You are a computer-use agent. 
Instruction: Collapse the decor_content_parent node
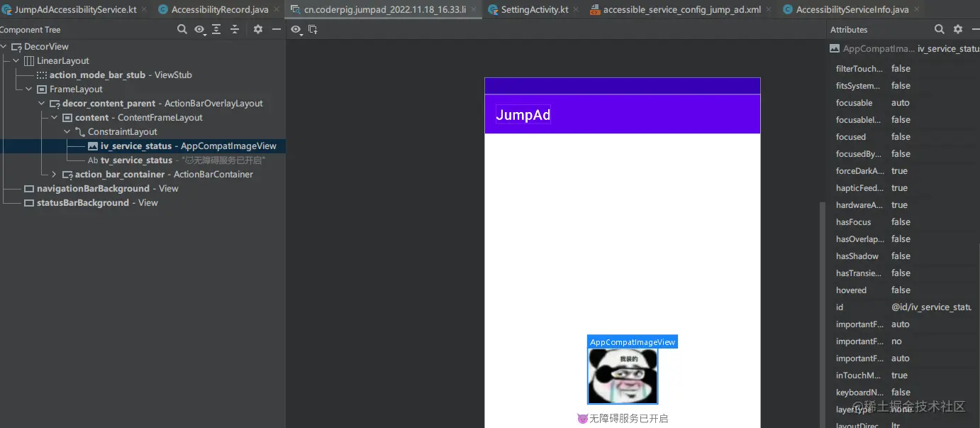click(42, 104)
